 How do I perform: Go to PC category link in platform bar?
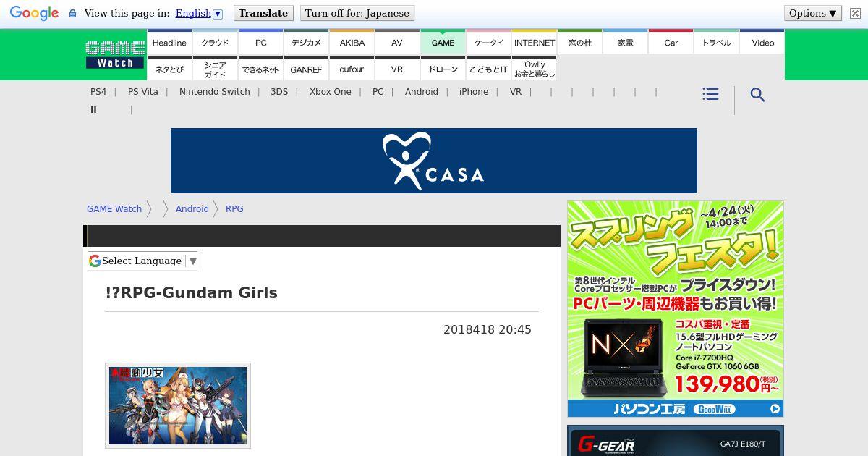click(x=378, y=92)
